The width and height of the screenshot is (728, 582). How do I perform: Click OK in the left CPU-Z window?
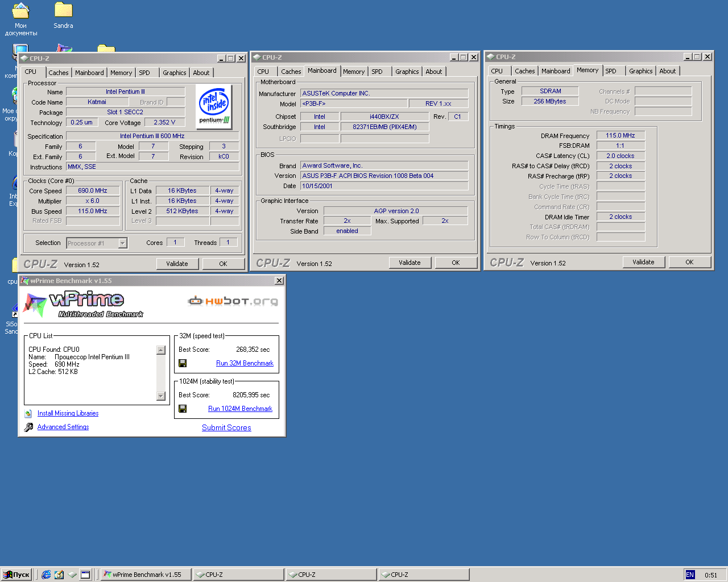pyautogui.click(x=223, y=264)
